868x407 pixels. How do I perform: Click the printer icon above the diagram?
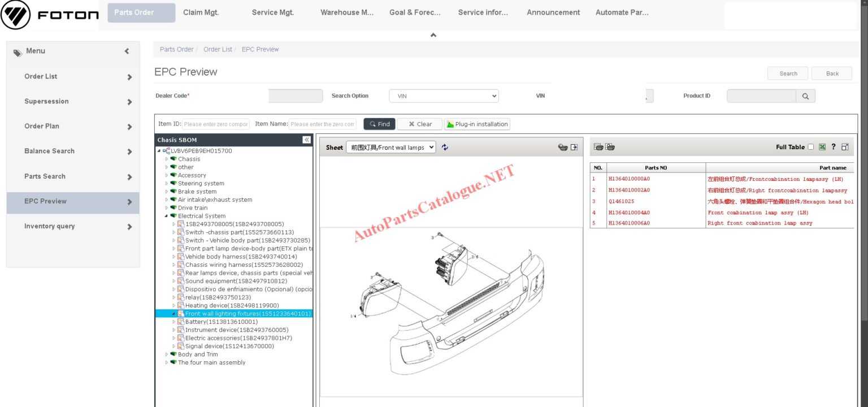click(563, 147)
